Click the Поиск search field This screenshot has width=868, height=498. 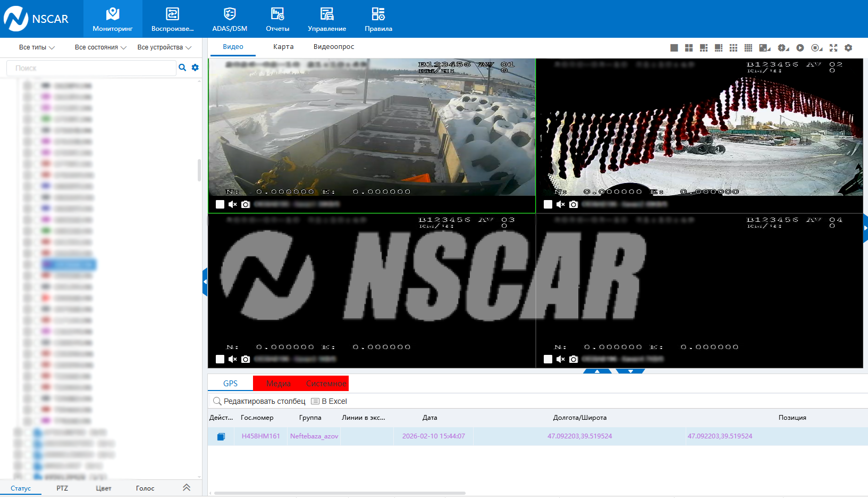pyautogui.click(x=91, y=68)
